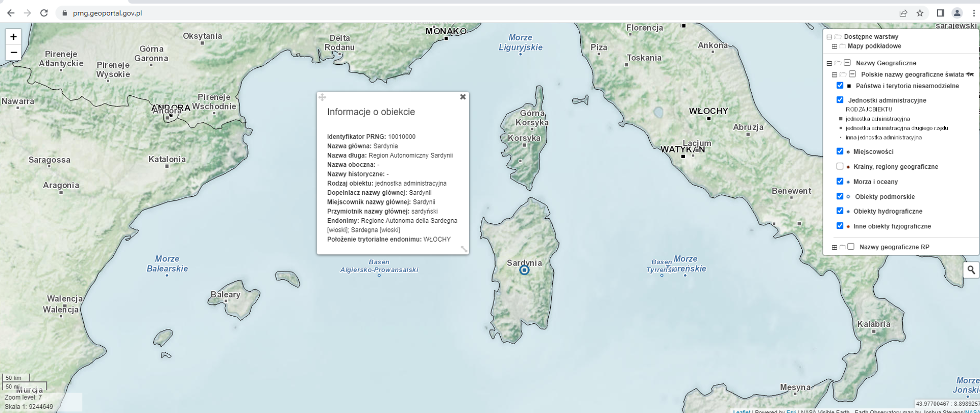Open the browser three-dot menu

974,13
